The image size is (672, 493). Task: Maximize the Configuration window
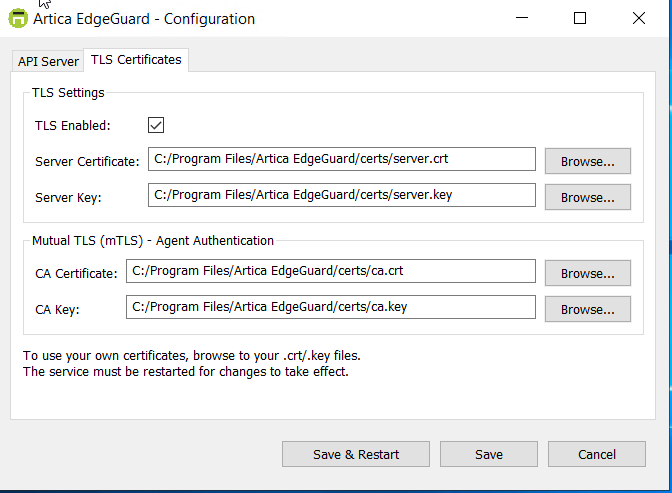(580, 18)
